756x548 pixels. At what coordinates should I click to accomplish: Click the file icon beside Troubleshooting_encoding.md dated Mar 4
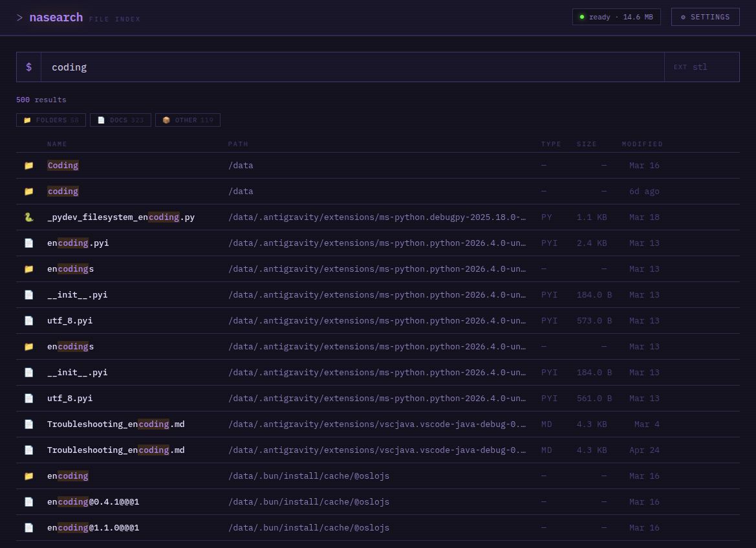click(29, 424)
